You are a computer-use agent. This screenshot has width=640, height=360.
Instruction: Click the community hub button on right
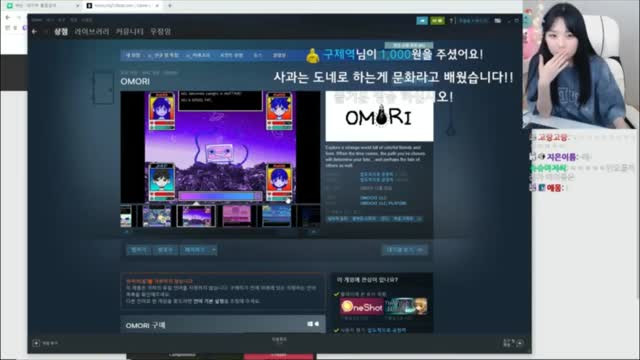405,250
